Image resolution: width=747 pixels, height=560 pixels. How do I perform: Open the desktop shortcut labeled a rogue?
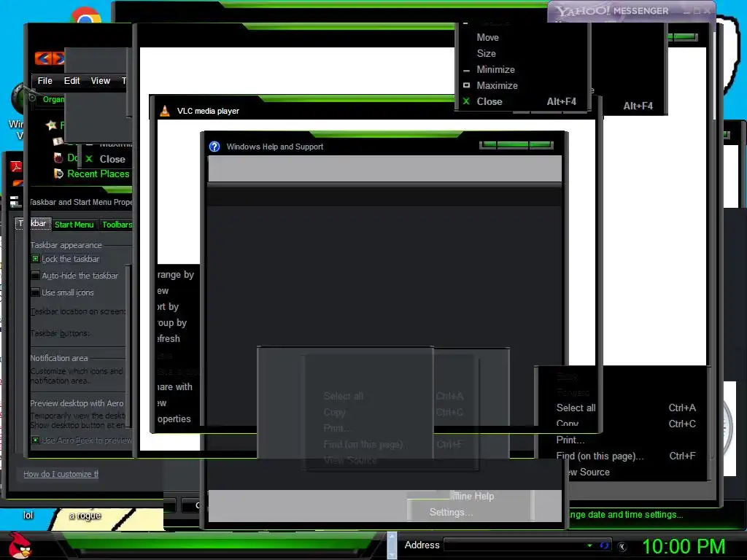click(85, 516)
